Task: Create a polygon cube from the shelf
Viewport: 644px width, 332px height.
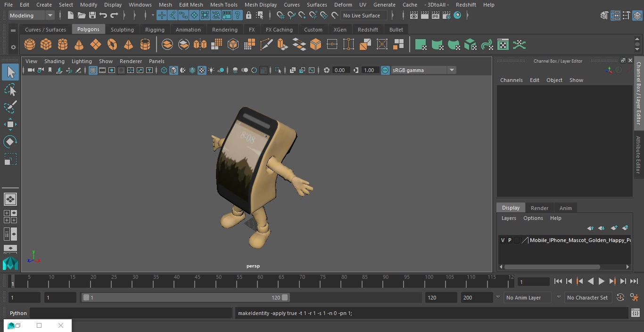Action: (46, 45)
